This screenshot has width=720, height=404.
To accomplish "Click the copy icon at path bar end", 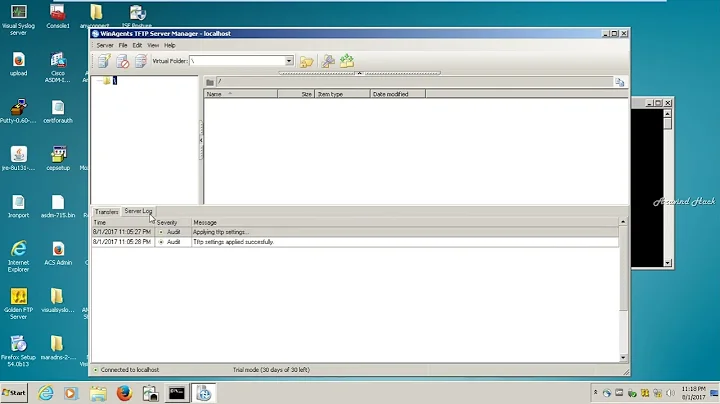I will 619,82.
